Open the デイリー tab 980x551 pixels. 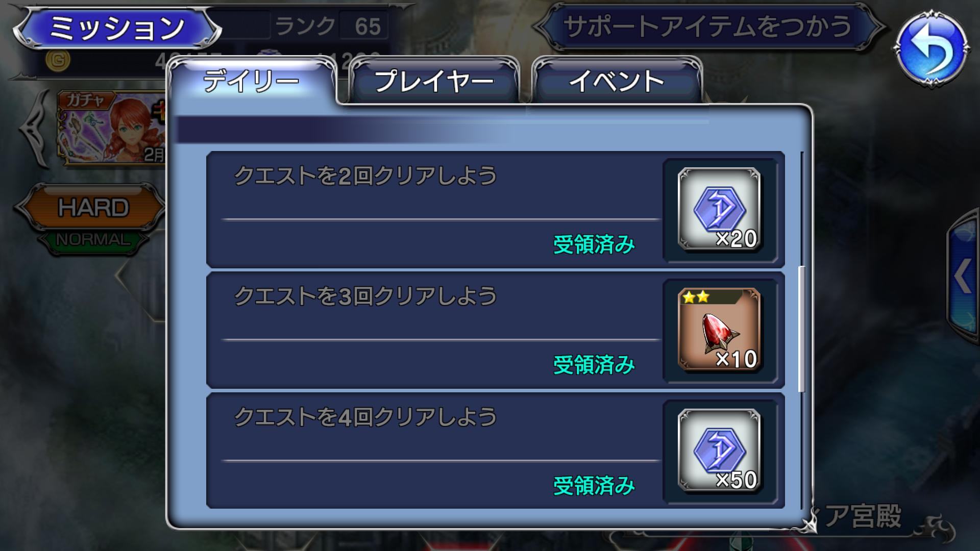pos(251,82)
